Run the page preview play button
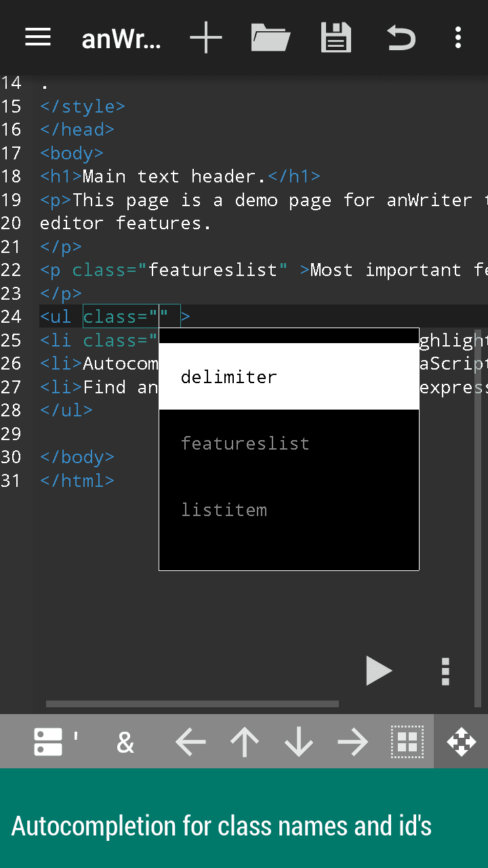The image size is (488, 868). coord(378,671)
